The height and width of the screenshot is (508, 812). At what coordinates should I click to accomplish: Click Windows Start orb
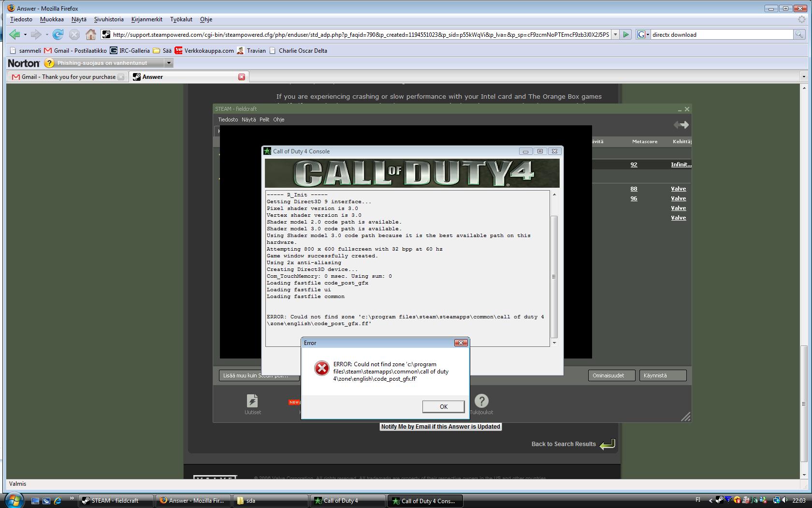click(x=13, y=500)
